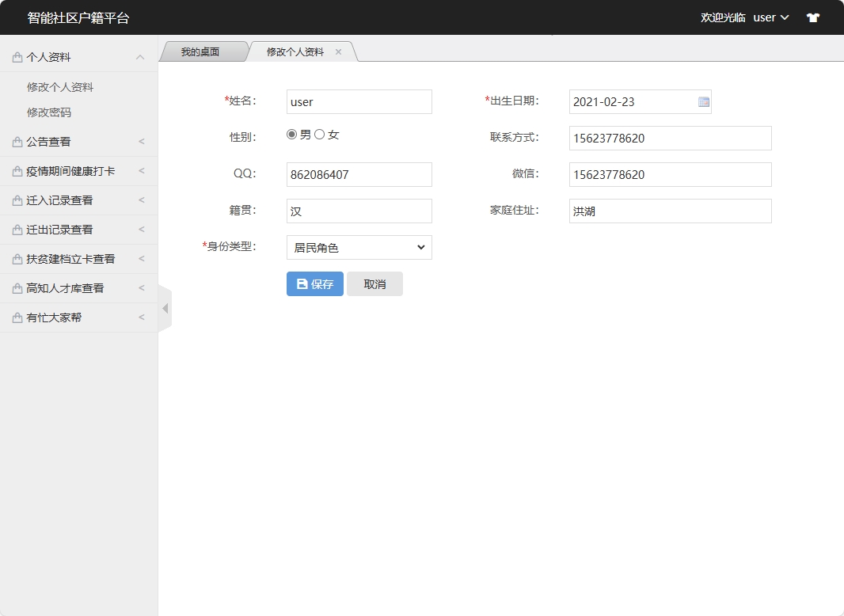The width and height of the screenshot is (844, 616).
Task: Select the 男 gender radio button
Action: coord(291,134)
